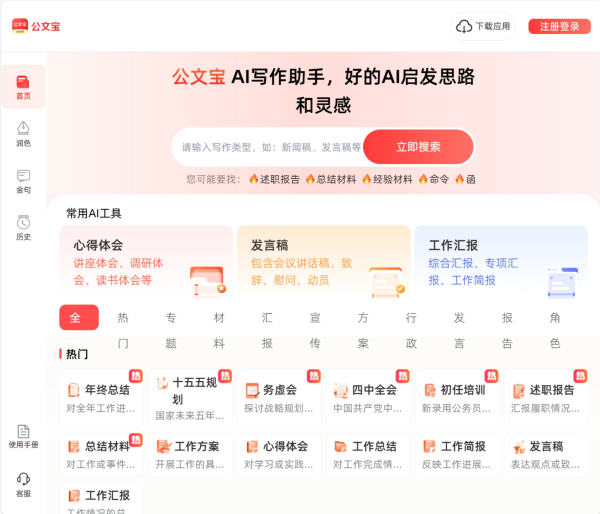Select the 宣传 category tab
Image resolution: width=600 pixels, height=514 pixels.
pos(315,331)
